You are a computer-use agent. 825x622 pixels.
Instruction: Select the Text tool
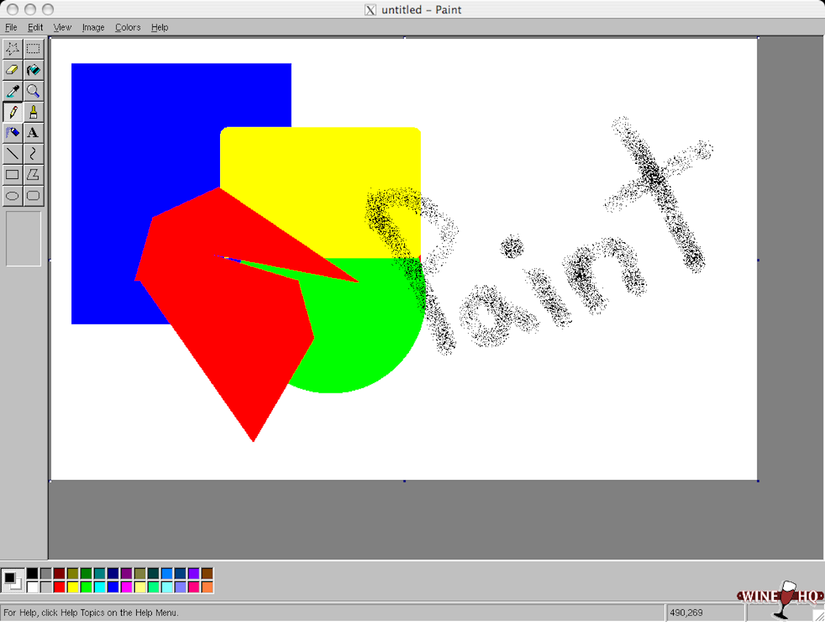(32, 132)
